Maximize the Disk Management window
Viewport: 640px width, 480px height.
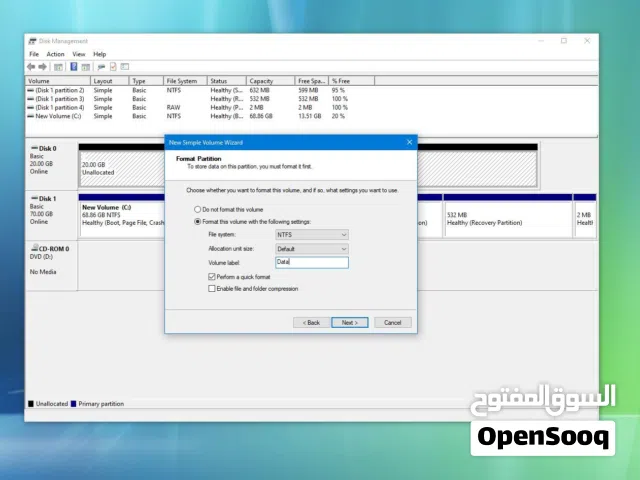coord(564,40)
